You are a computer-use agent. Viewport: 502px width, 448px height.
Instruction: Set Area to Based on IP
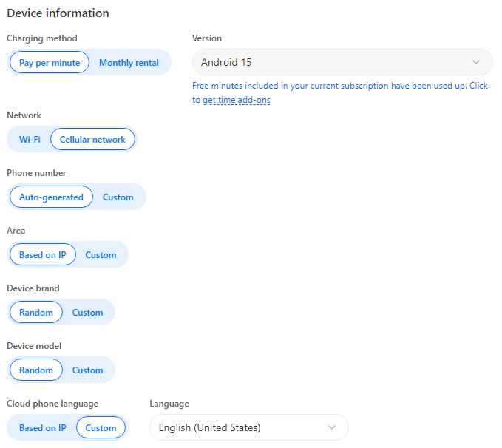(x=43, y=254)
